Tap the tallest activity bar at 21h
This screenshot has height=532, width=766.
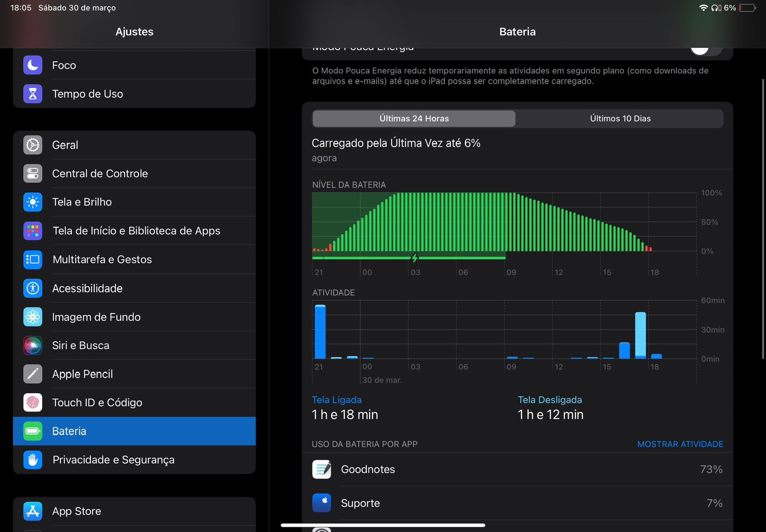[320, 332]
